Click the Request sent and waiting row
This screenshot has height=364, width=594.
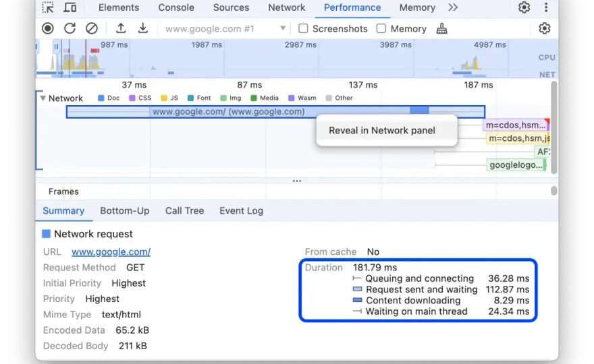(x=441, y=289)
